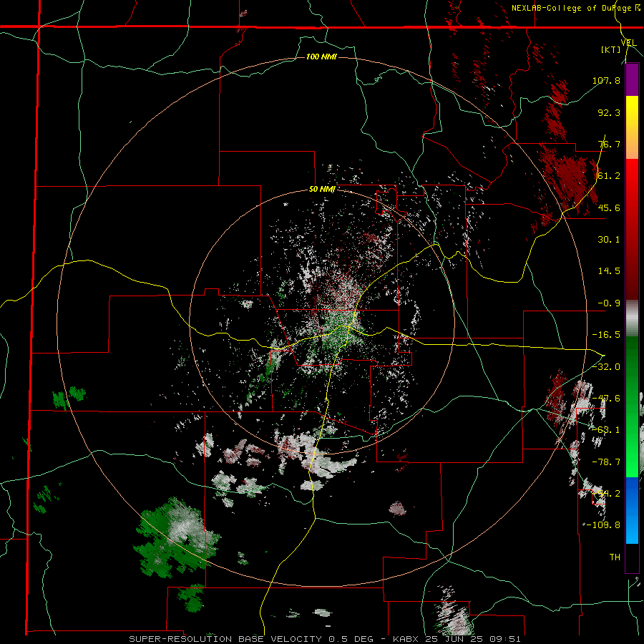Screen dimensions: 644x644
Task: Click the 50 NMI range ring label
Action: [x=323, y=190]
